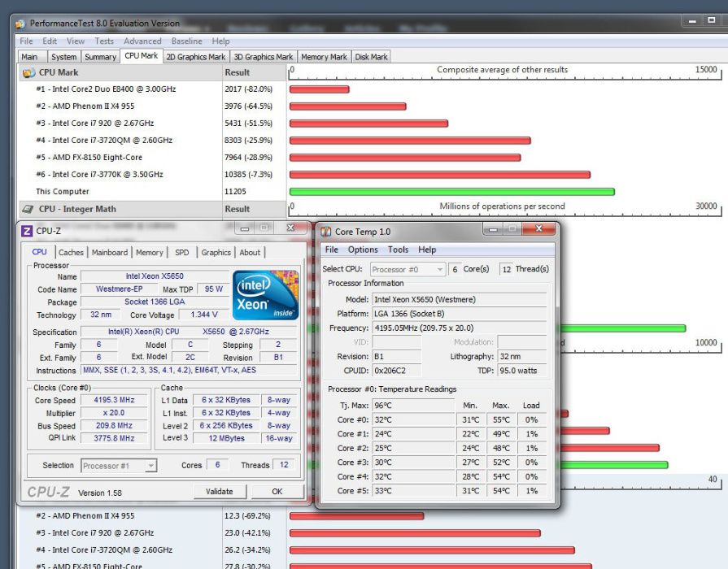Click the CPUID value 0x206C2
728x569 pixels.
click(x=396, y=371)
